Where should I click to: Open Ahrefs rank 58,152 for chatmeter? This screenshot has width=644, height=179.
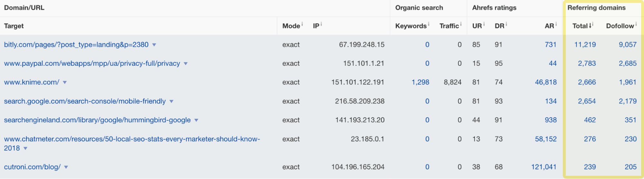[546, 139]
